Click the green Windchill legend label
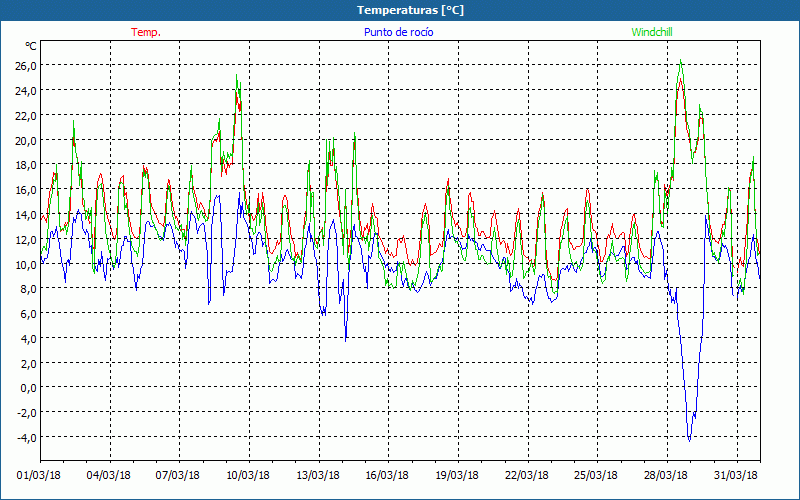 point(652,32)
